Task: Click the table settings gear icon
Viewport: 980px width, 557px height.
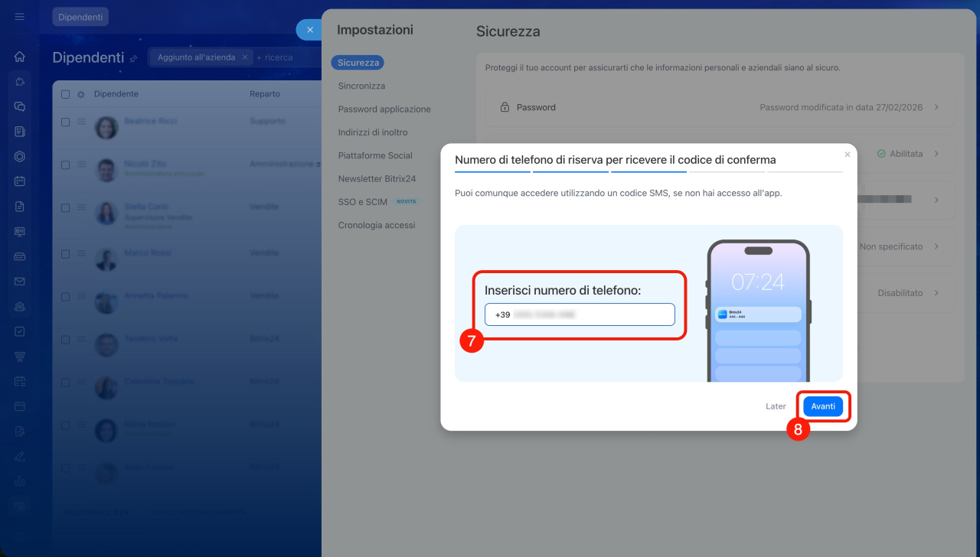Action: pyautogui.click(x=80, y=94)
